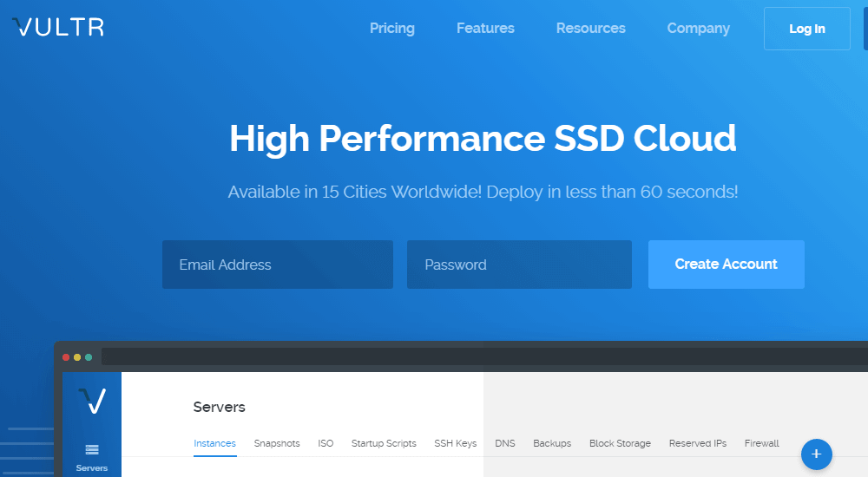Click the Log In button
Image resolution: width=868 pixels, height=477 pixels.
pyautogui.click(x=806, y=29)
